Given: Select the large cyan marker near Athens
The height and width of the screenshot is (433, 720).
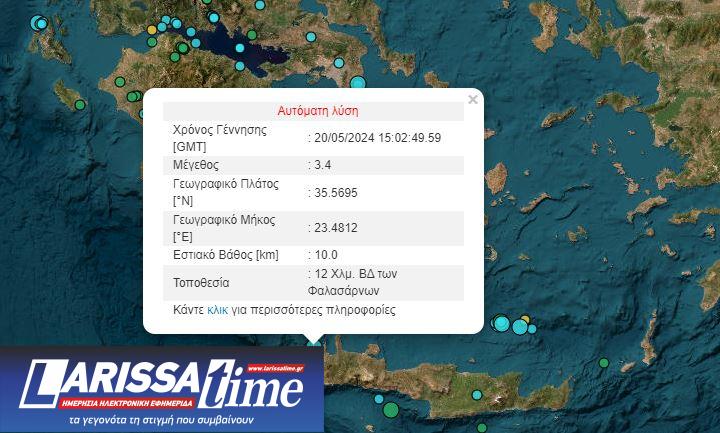Looking at the screenshot, I should coord(356,84).
